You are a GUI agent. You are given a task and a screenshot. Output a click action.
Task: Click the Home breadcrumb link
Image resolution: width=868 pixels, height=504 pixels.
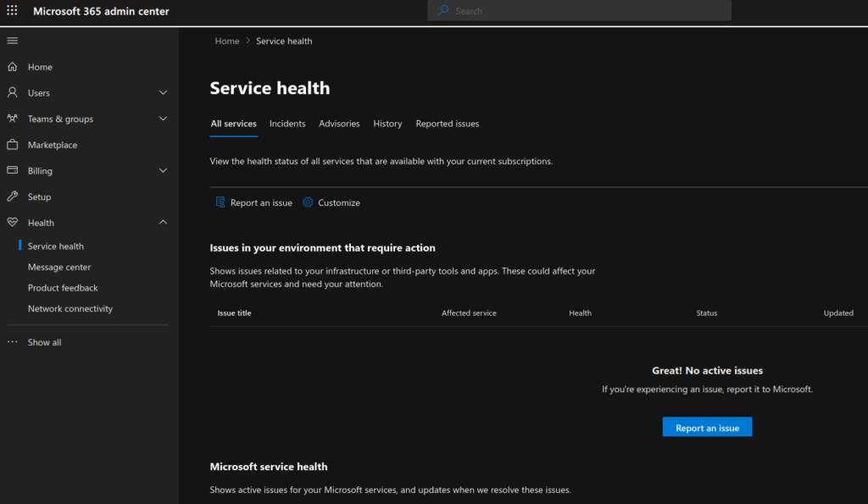pyautogui.click(x=227, y=41)
